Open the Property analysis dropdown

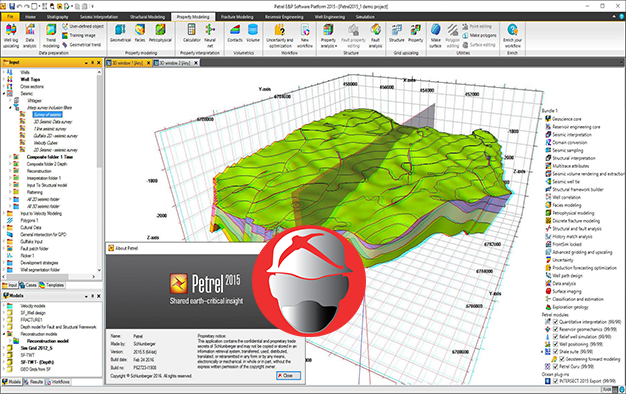(x=328, y=36)
